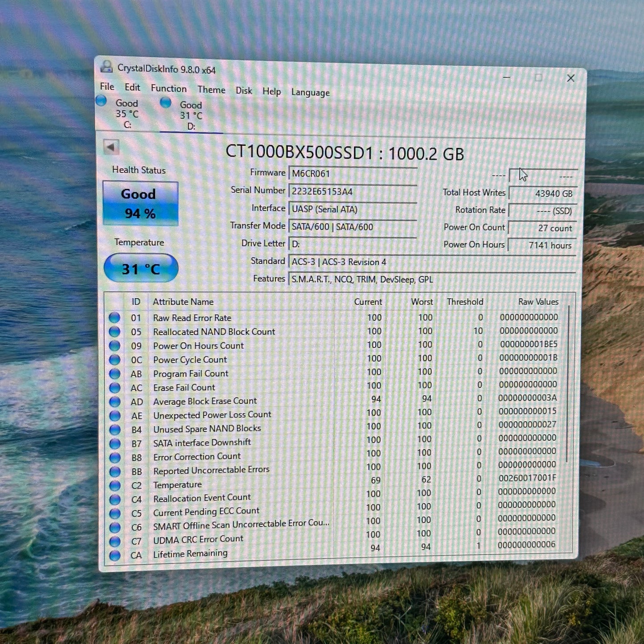Click status orb for SATA interface Downshift
Screen dimensions: 644x644
click(x=115, y=443)
